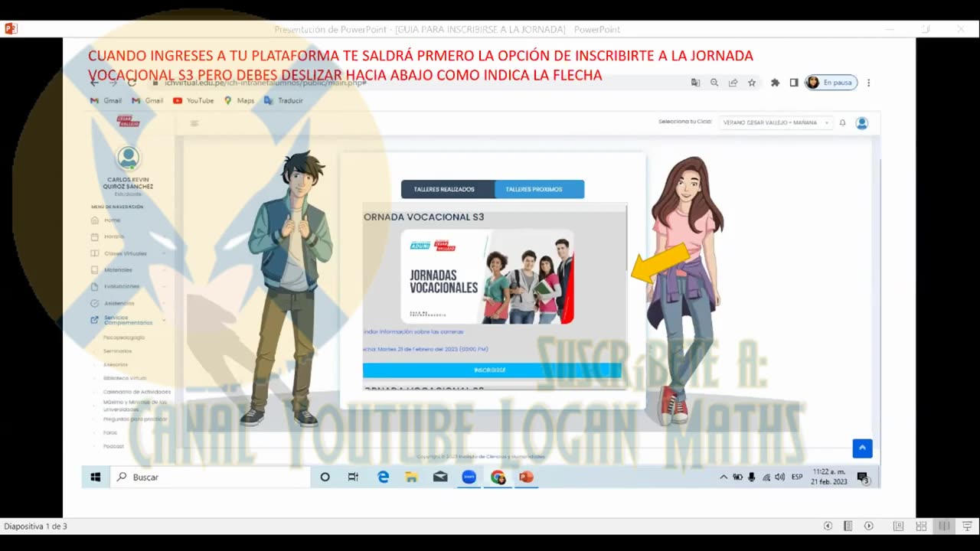The width and height of the screenshot is (980, 551).
Task: Open the Selecciona tu Ciclo dropdown
Action: pos(776,122)
